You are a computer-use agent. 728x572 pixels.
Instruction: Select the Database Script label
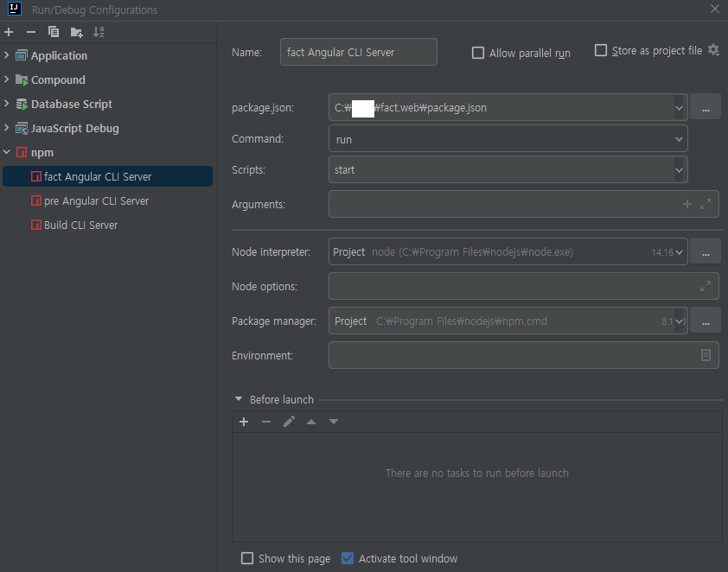(72, 104)
